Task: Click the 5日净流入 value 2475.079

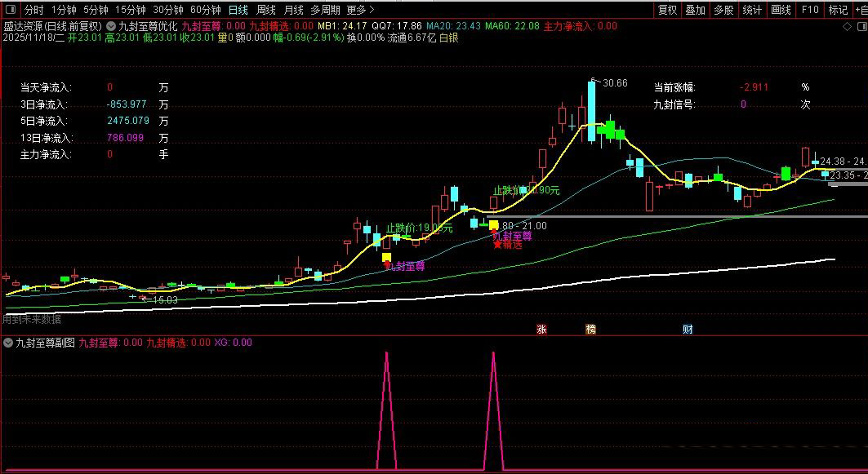Action: click(128, 121)
